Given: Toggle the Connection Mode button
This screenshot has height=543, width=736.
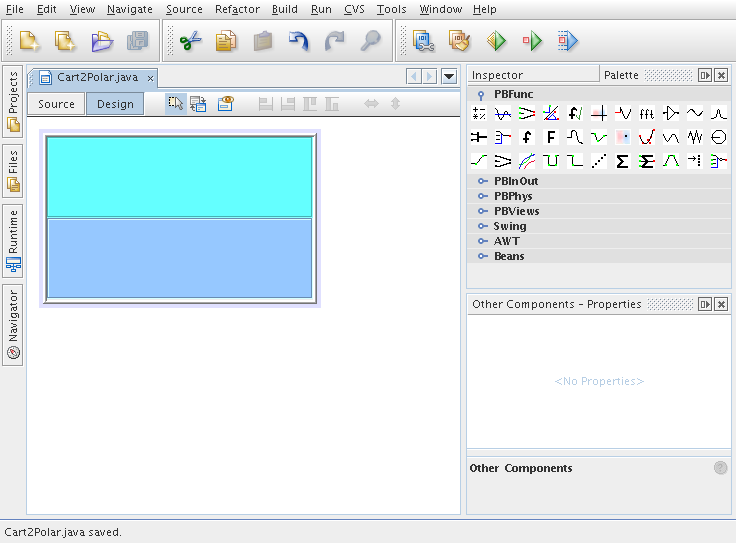Looking at the screenshot, I should (x=198, y=104).
